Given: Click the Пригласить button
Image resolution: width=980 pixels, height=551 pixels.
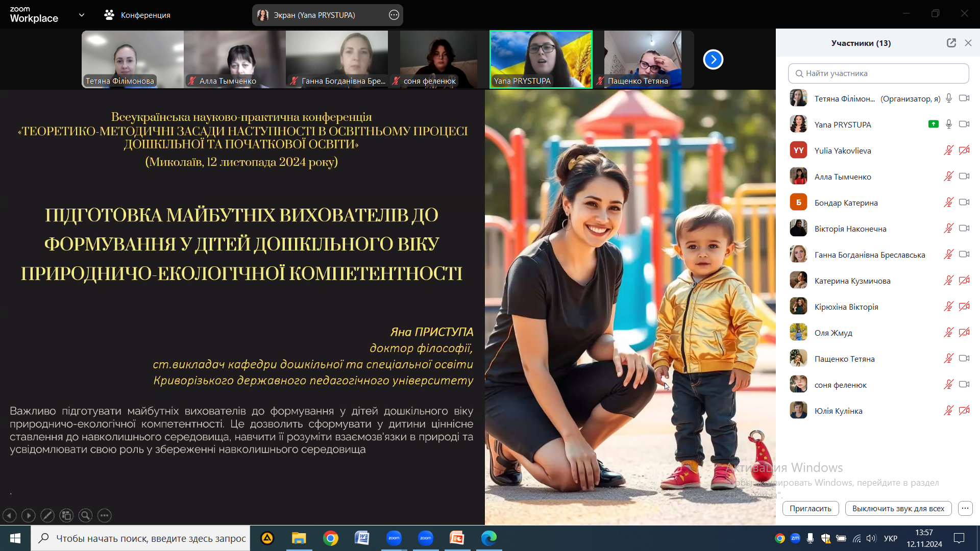Looking at the screenshot, I should point(810,508).
